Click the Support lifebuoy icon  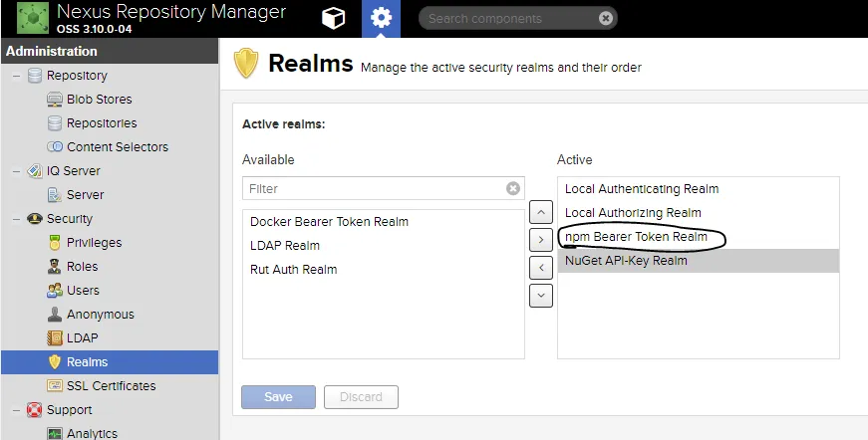35,409
